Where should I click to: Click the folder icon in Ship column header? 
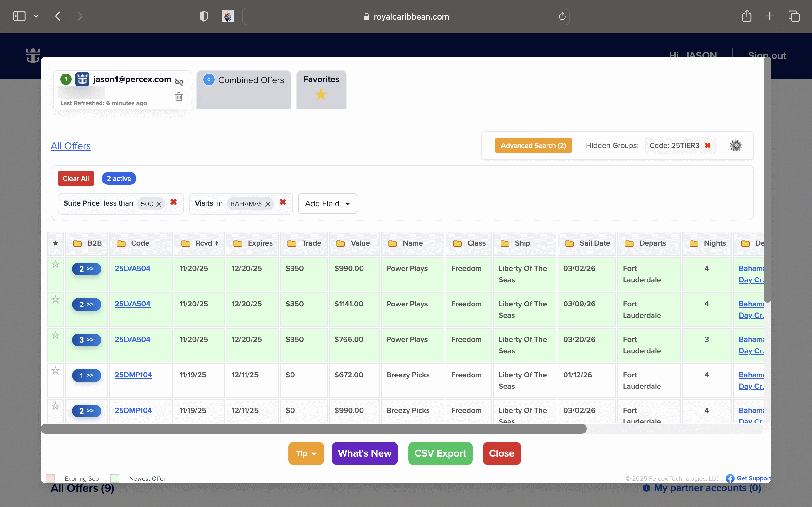click(505, 243)
